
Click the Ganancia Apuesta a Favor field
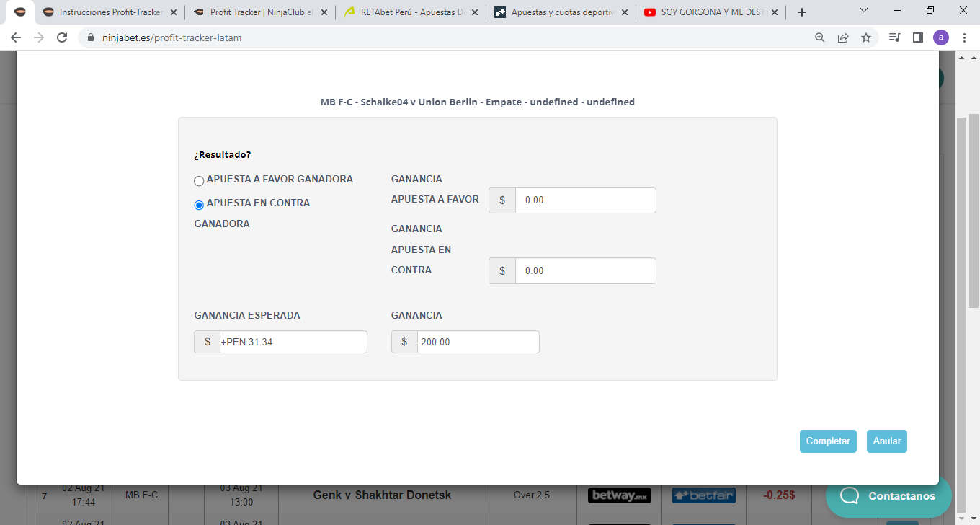tap(585, 200)
